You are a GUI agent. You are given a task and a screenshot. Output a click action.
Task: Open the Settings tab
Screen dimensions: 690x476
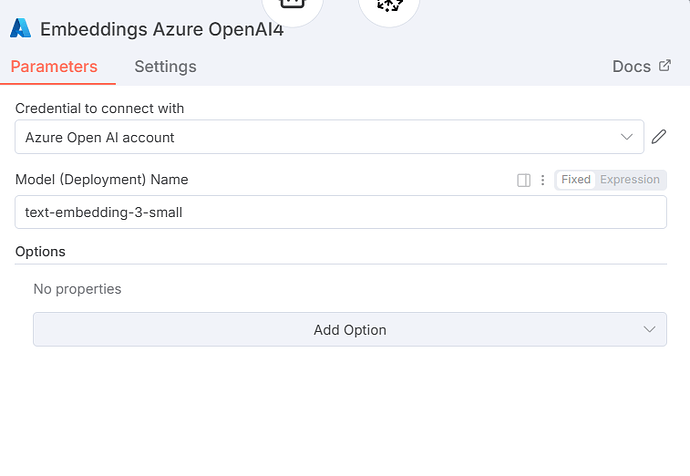click(165, 67)
